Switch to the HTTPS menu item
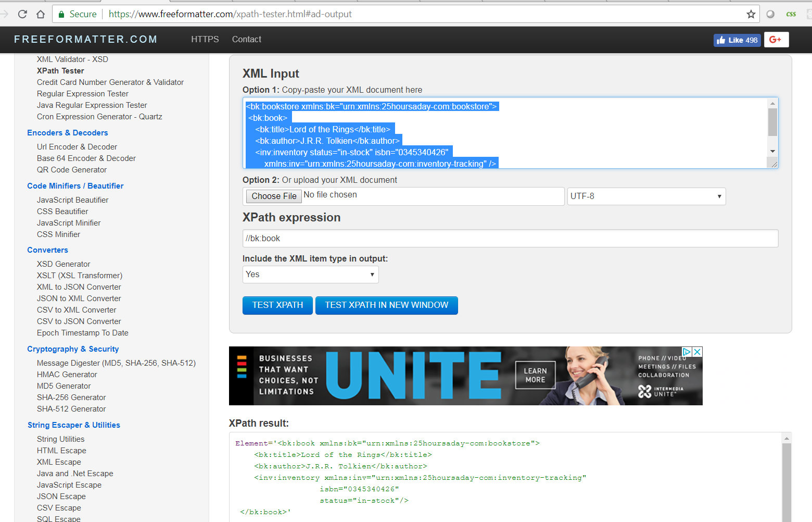This screenshot has width=812, height=522. click(x=205, y=39)
